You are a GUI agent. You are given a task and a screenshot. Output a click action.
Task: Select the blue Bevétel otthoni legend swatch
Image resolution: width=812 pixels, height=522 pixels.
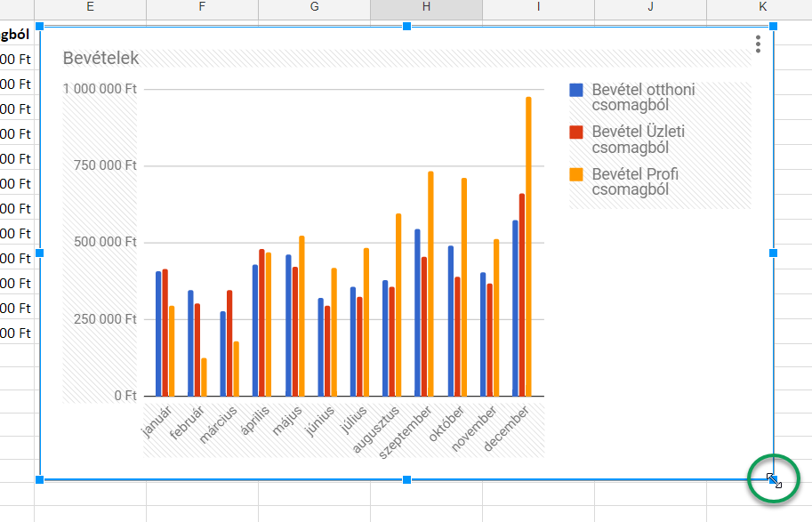tap(576, 90)
